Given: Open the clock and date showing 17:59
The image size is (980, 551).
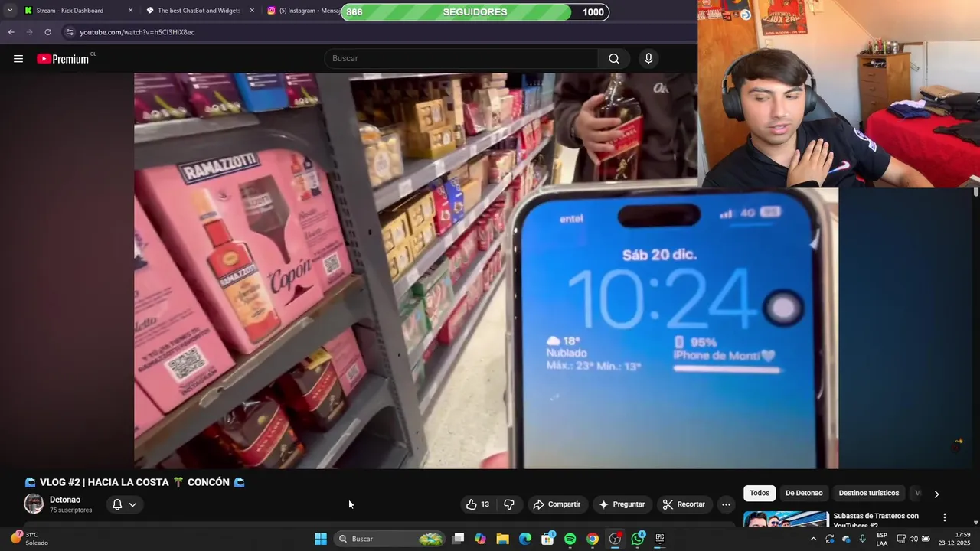Looking at the screenshot, I should click(x=955, y=539).
